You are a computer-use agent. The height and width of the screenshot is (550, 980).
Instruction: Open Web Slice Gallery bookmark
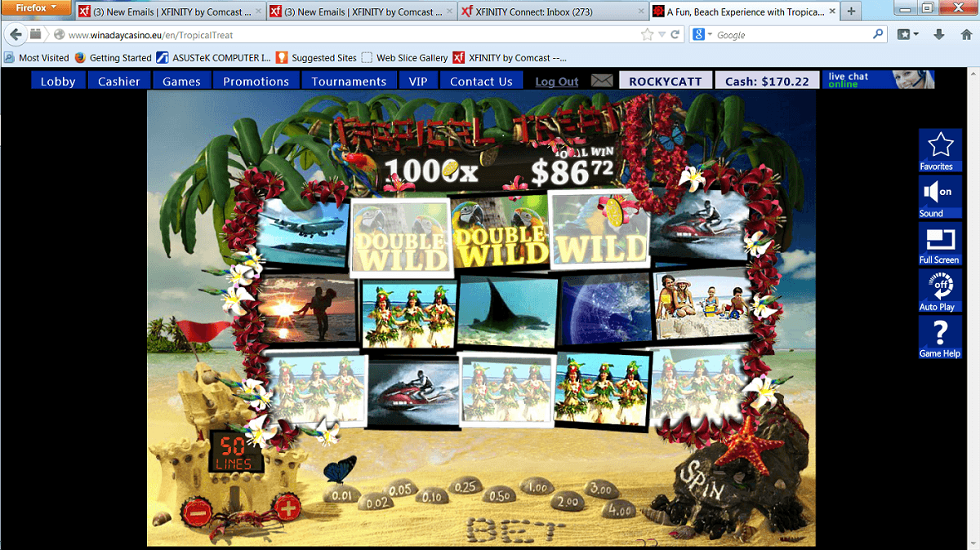coord(405,58)
